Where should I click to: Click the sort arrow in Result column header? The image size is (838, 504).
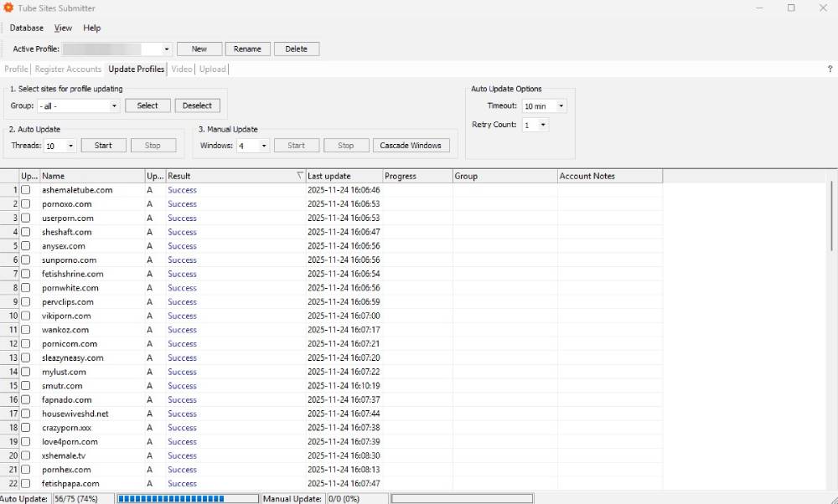(x=300, y=177)
